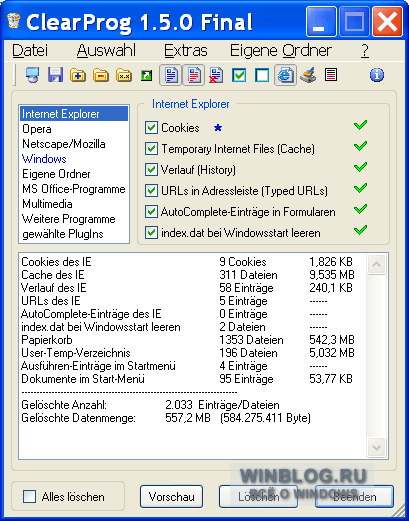Enable the Alles löschen checkbox
Viewport: 409px width, 521px height.
pyautogui.click(x=29, y=497)
